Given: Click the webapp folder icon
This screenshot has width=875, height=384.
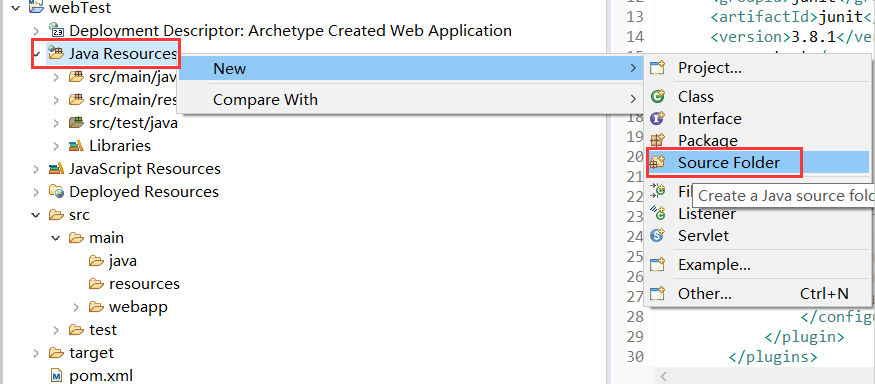Looking at the screenshot, I should click(96, 307).
